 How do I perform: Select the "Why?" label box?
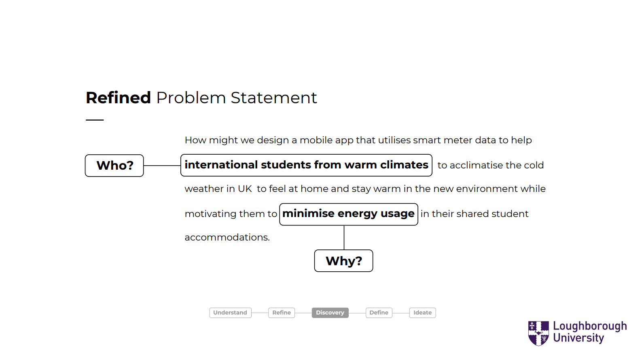[x=343, y=261]
